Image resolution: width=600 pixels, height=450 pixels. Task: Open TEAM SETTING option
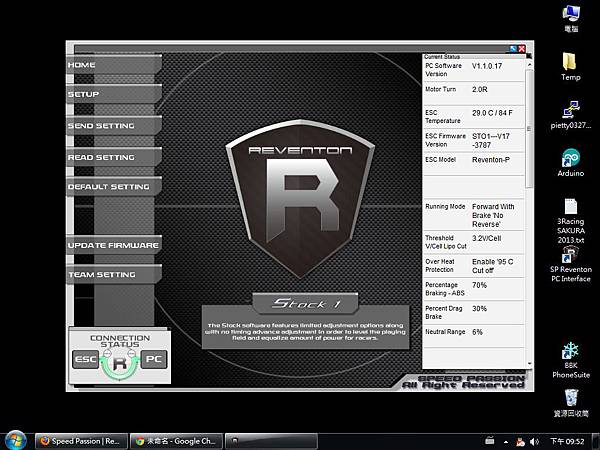click(114, 275)
